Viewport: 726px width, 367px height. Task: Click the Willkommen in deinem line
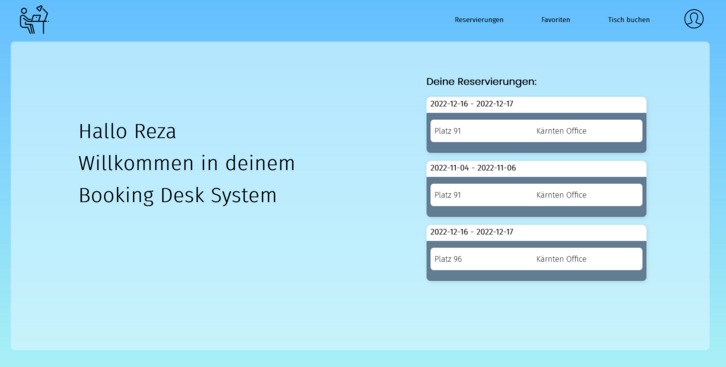point(187,163)
